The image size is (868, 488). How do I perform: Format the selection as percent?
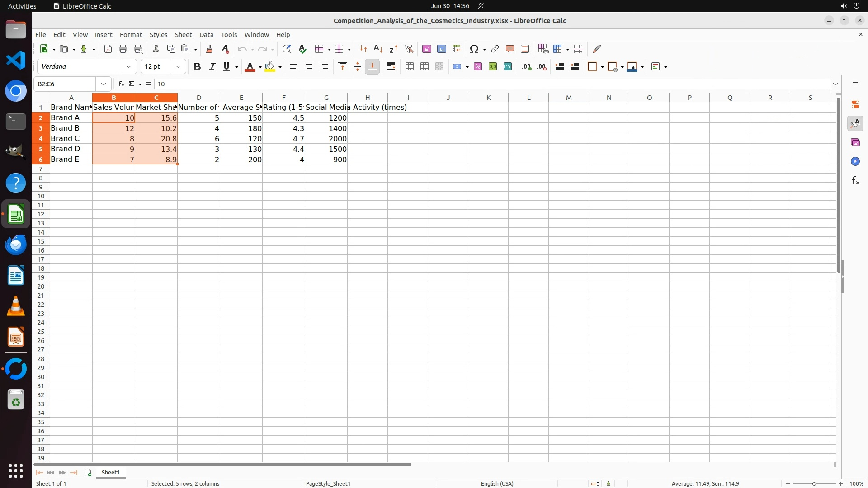[x=478, y=67]
